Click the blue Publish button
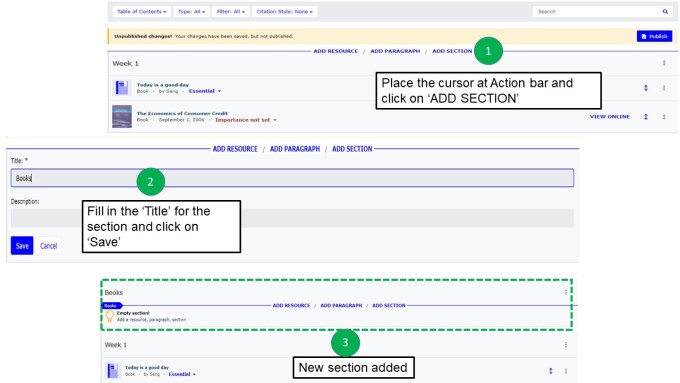The image size is (680, 383). pyautogui.click(x=654, y=36)
